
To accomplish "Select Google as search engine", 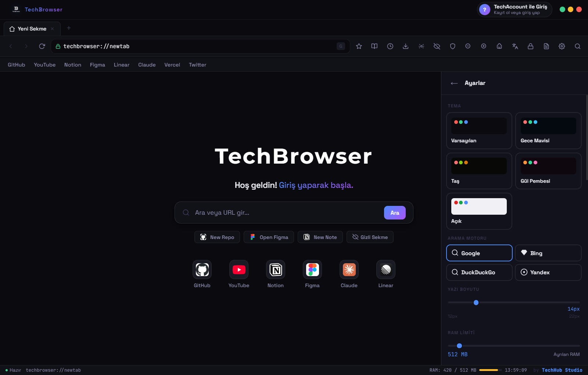I will (479, 253).
